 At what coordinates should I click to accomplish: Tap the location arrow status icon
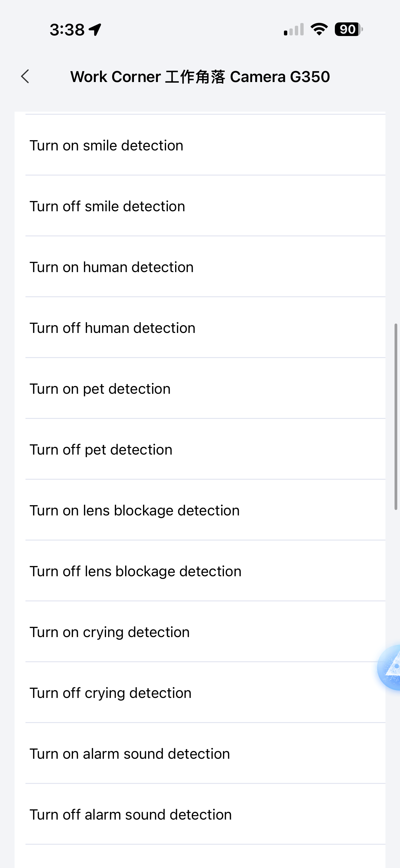(x=95, y=30)
